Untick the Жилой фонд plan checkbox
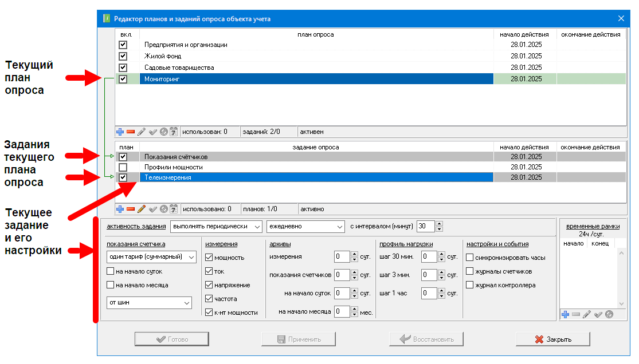 click(x=123, y=56)
